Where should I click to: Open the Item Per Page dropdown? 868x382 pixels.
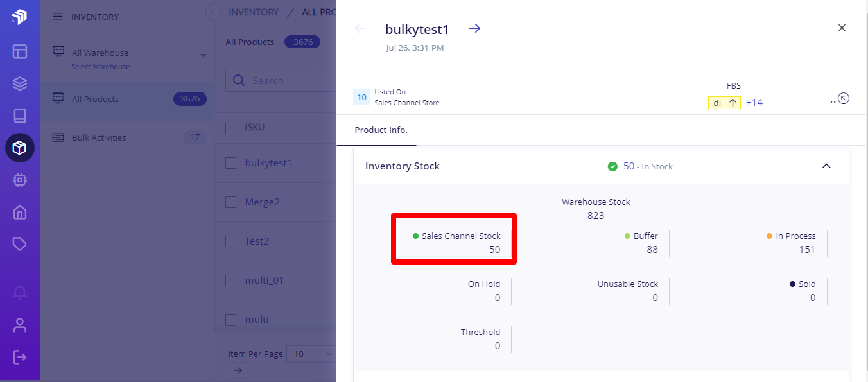pyautogui.click(x=312, y=354)
